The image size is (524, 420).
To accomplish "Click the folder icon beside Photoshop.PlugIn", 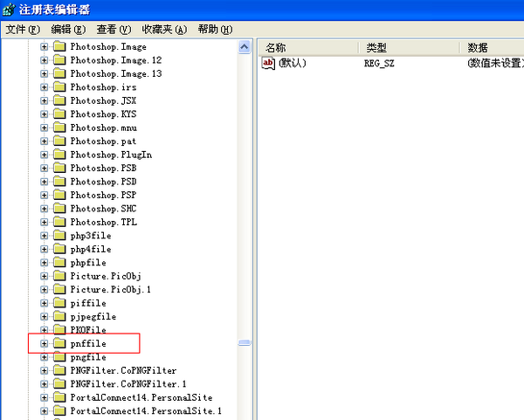I will coord(59,155).
